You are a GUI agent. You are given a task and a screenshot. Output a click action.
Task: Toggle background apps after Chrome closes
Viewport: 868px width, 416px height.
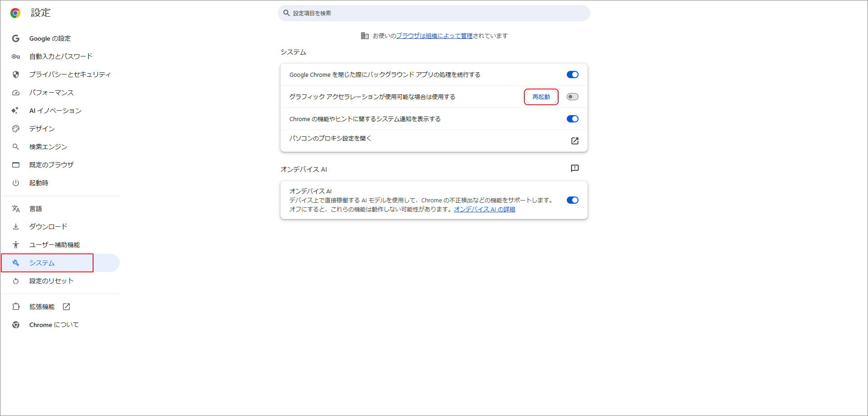(573, 75)
